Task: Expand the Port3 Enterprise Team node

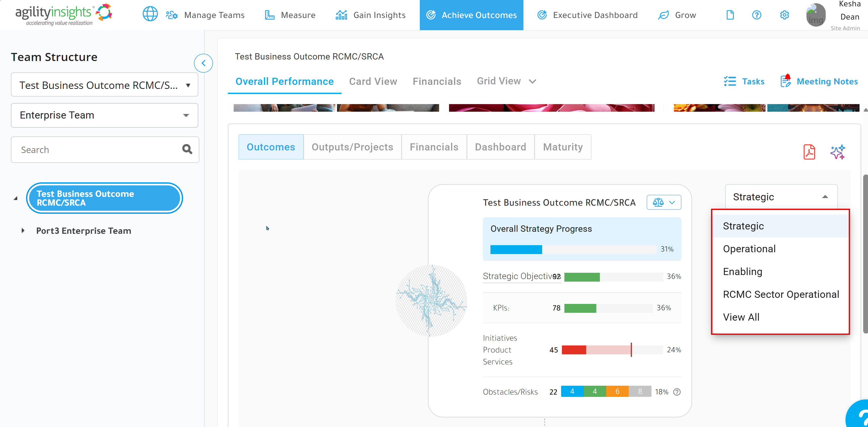Action: (23, 230)
